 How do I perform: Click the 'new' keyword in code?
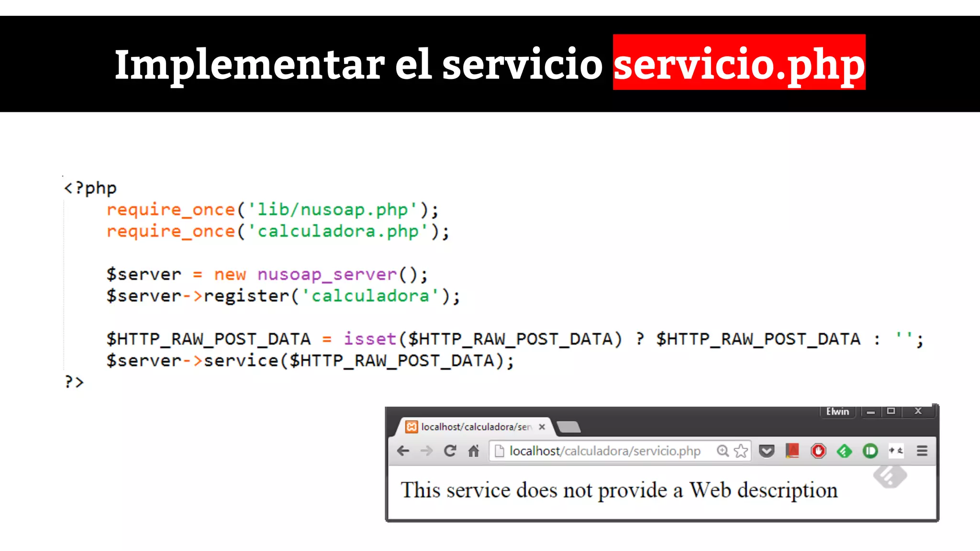tap(230, 275)
